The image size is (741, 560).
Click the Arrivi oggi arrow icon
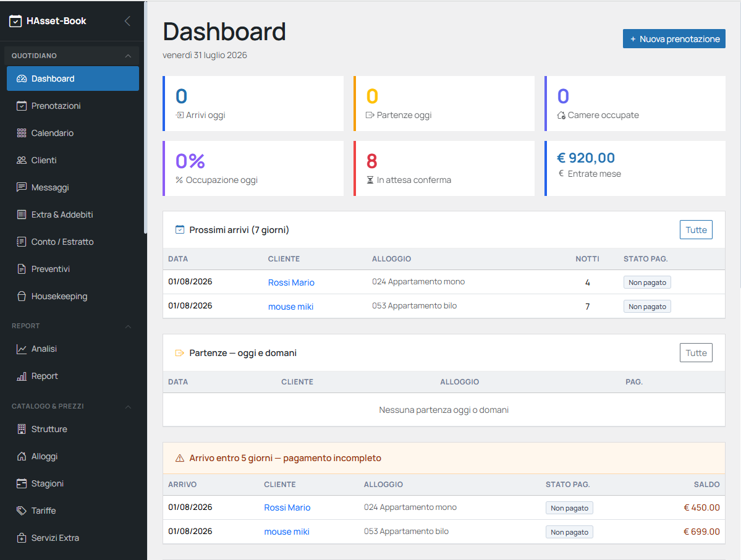click(x=180, y=115)
